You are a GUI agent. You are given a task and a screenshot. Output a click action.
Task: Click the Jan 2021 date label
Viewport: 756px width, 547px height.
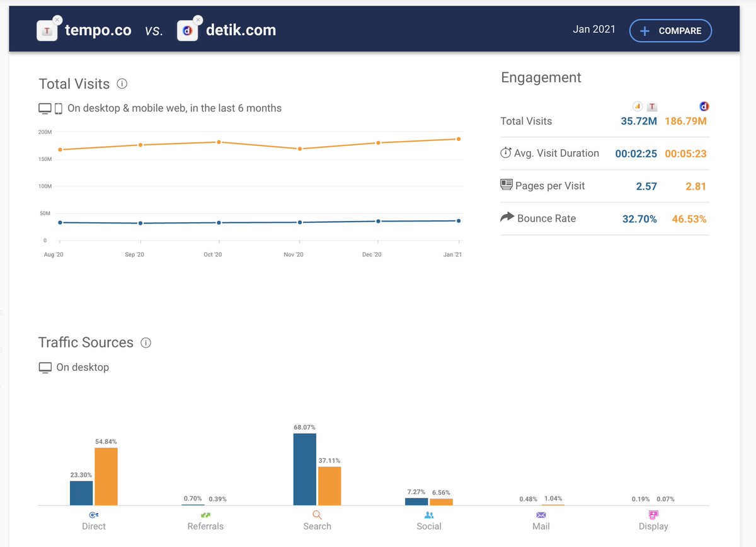pyautogui.click(x=594, y=29)
